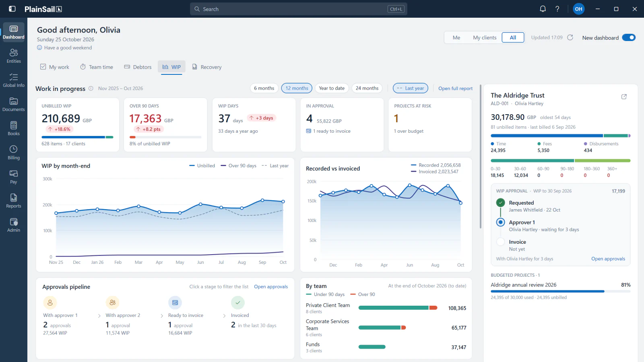The width and height of the screenshot is (644, 362).
Task: Go to Entities in the sidebar
Action: (14, 56)
